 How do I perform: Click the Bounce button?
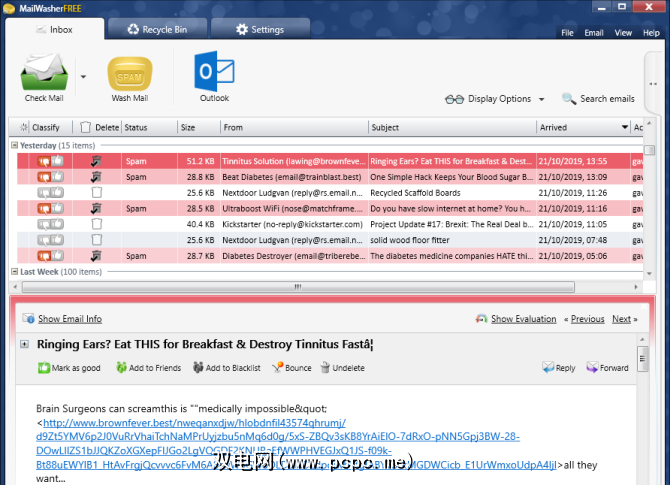[292, 368]
